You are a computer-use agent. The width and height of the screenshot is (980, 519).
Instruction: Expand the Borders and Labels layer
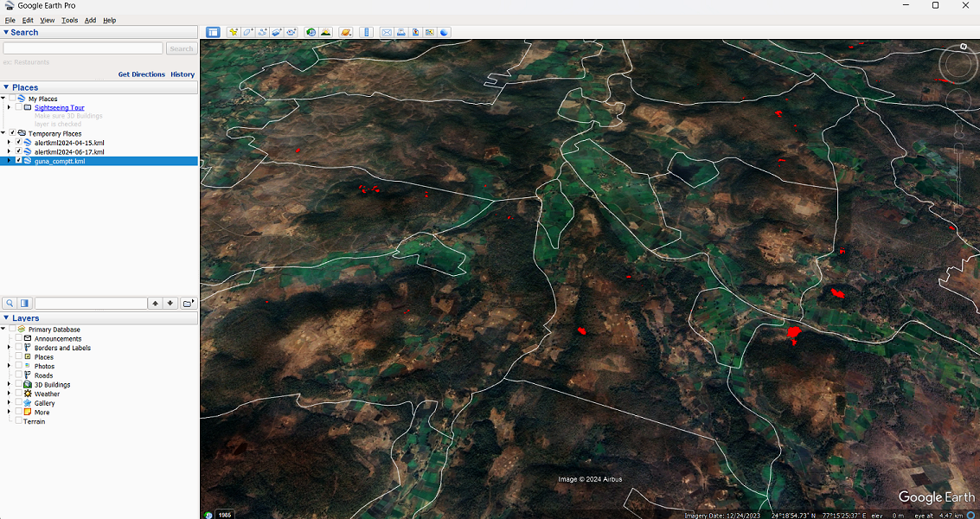coord(9,348)
